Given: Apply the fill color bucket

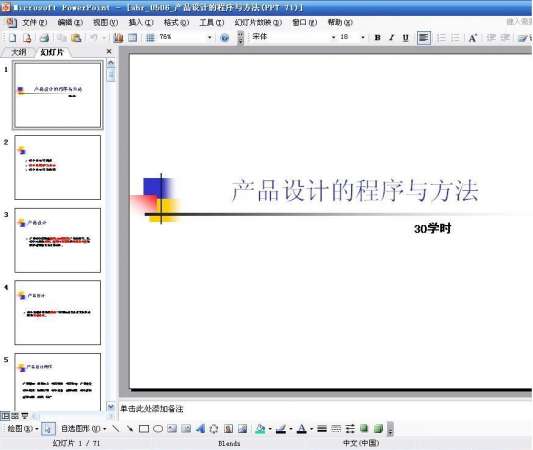Looking at the screenshot, I should click(260, 429).
